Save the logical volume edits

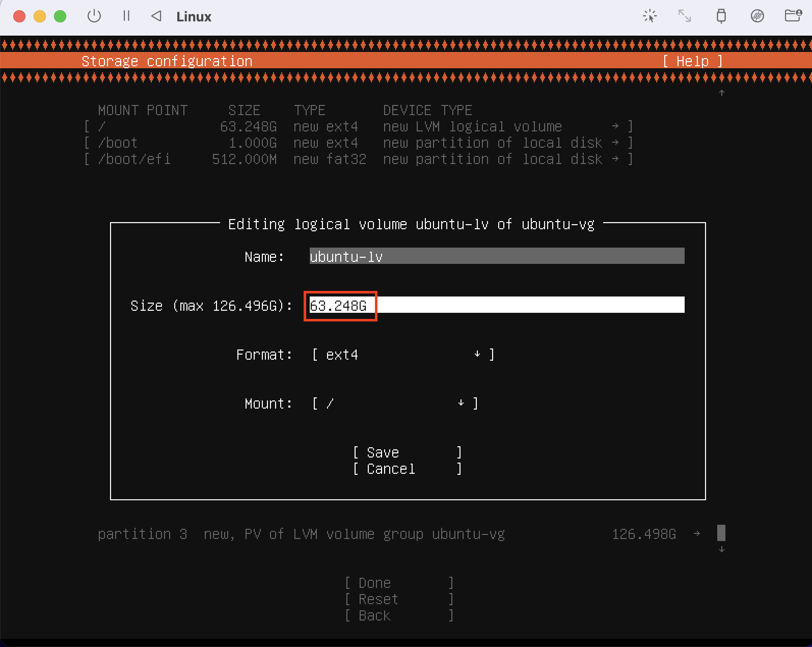408,452
